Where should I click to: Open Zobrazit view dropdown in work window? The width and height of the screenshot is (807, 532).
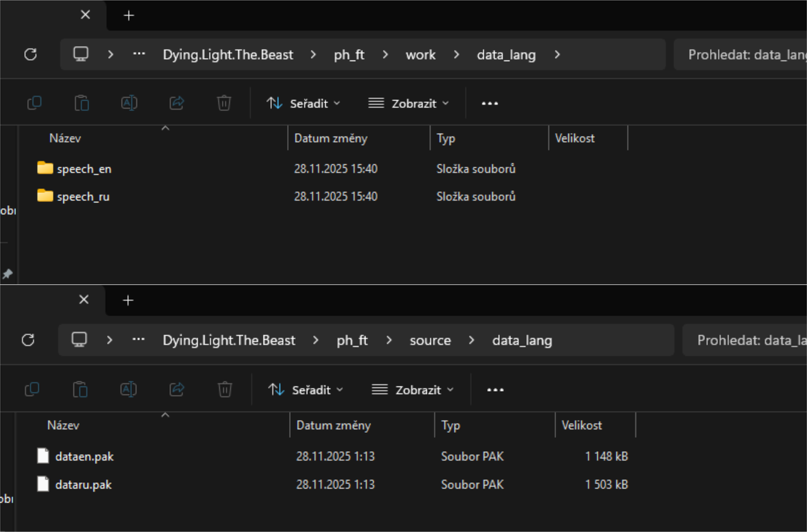(409, 103)
